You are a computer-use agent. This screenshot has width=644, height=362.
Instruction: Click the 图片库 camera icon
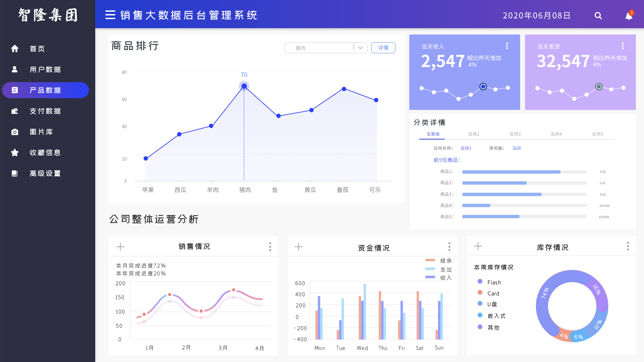point(15,132)
